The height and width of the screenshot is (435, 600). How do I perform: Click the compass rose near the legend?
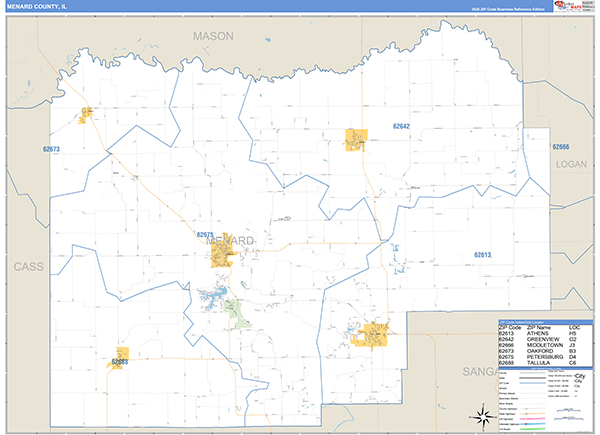click(x=482, y=416)
